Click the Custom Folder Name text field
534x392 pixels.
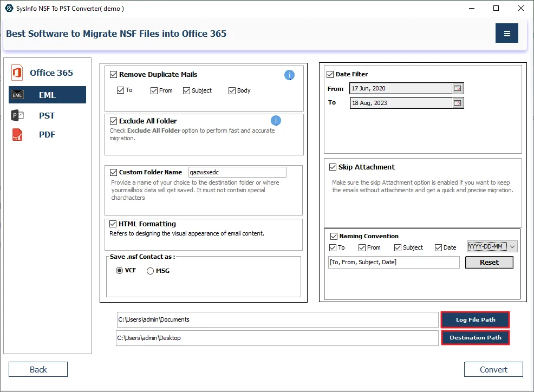pos(237,172)
